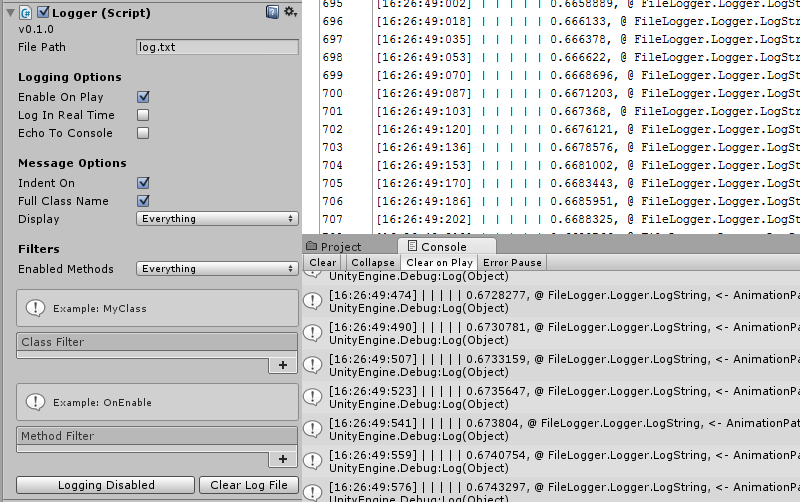
Task: Click the info icon beside Example: OnEnable
Action: (x=35, y=402)
